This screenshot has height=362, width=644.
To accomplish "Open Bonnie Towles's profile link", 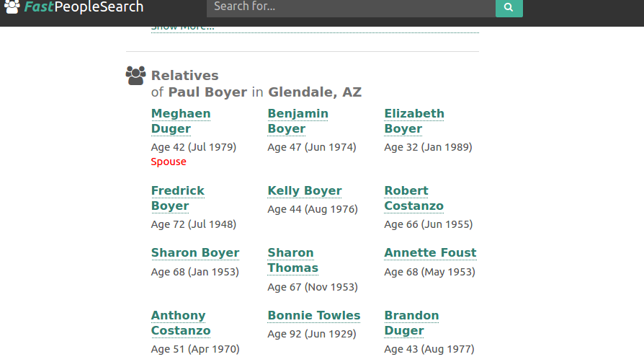I will coord(314,316).
